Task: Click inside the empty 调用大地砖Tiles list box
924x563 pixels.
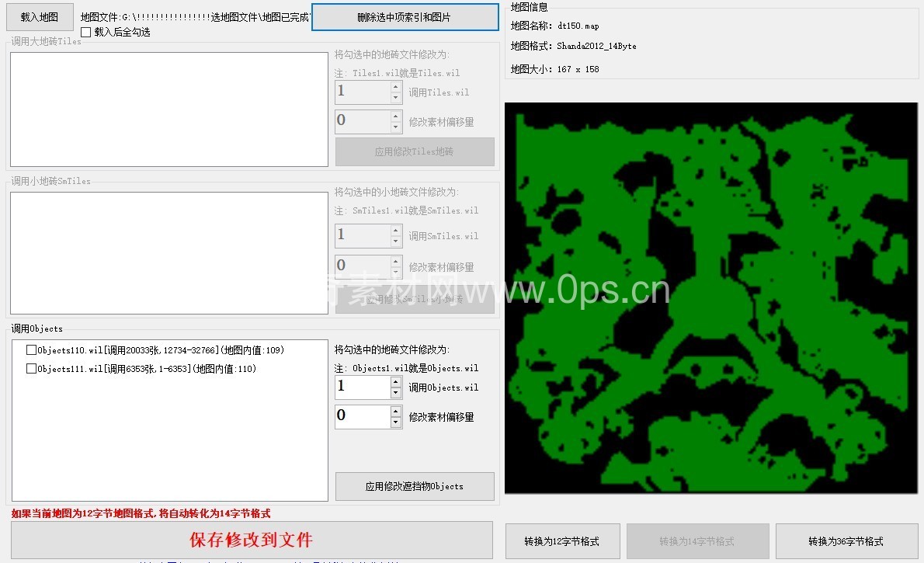Action: pyautogui.click(x=168, y=109)
